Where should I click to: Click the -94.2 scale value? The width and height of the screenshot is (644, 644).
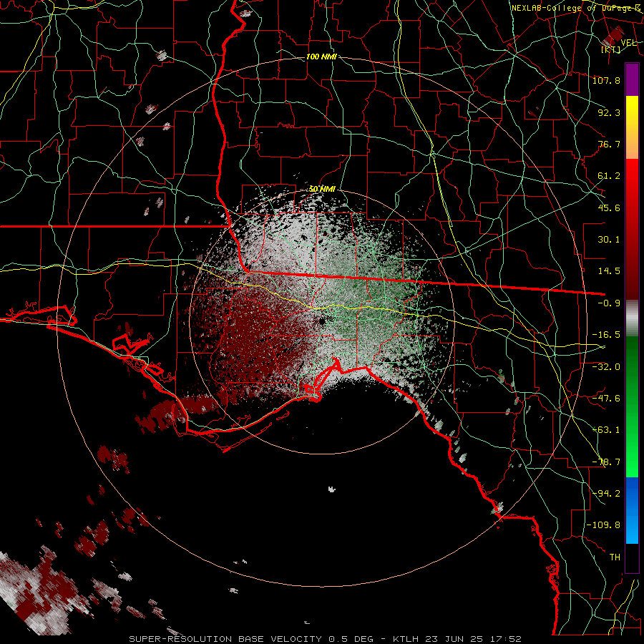pos(606,493)
